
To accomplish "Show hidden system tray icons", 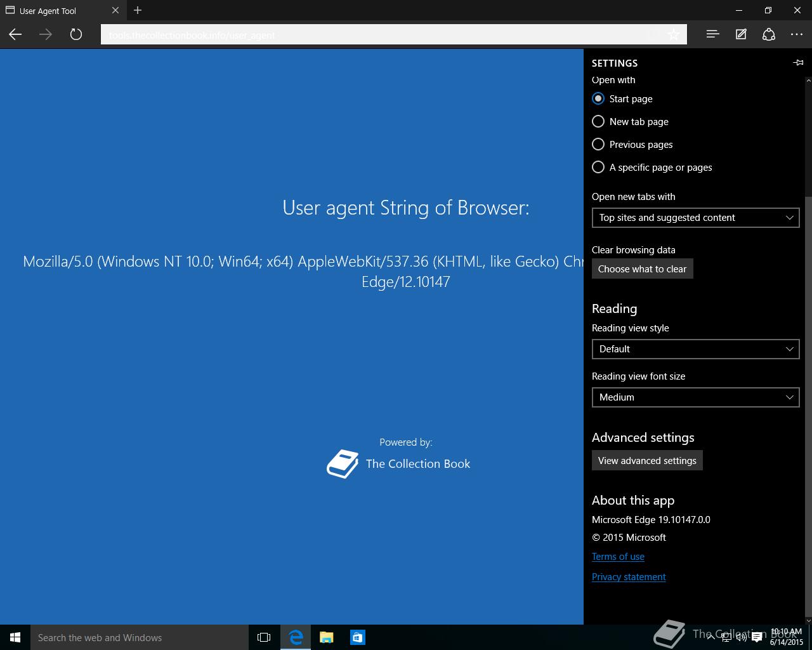I will pyautogui.click(x=710, y=638).
